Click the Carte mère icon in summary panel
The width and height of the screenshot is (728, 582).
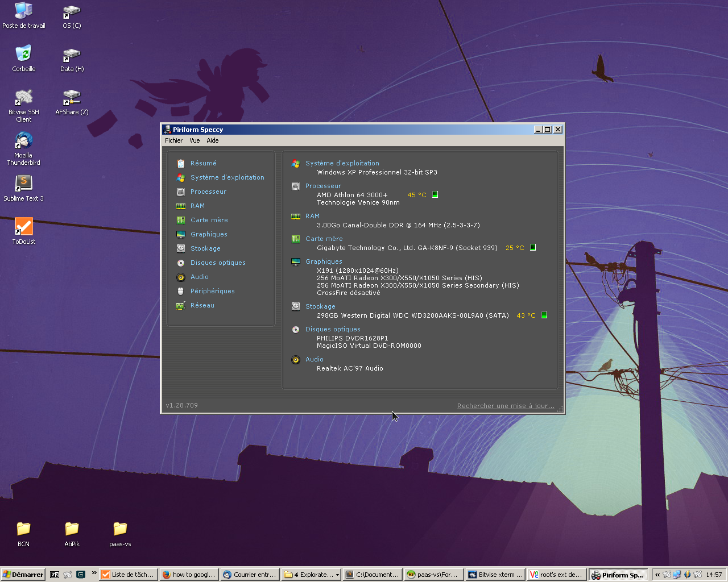296,239
